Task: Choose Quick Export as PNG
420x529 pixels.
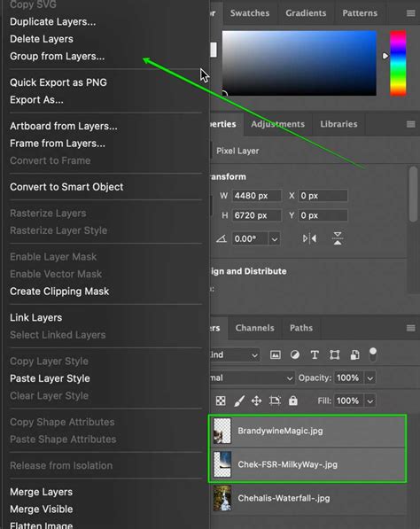Action: [x=58, y=82]
